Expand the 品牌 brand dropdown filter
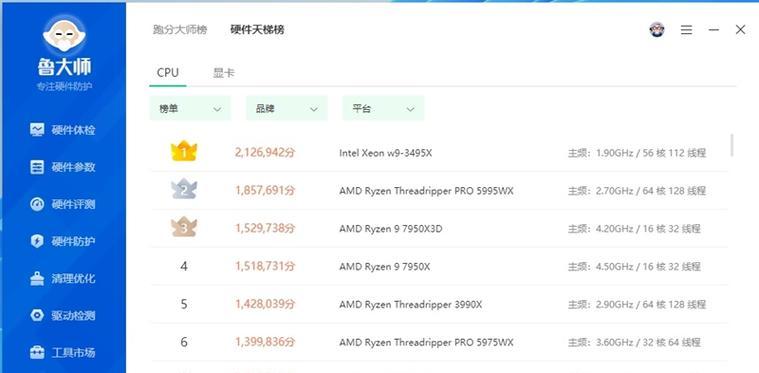This screenshot has width=759, height=373. coord(287,108)
